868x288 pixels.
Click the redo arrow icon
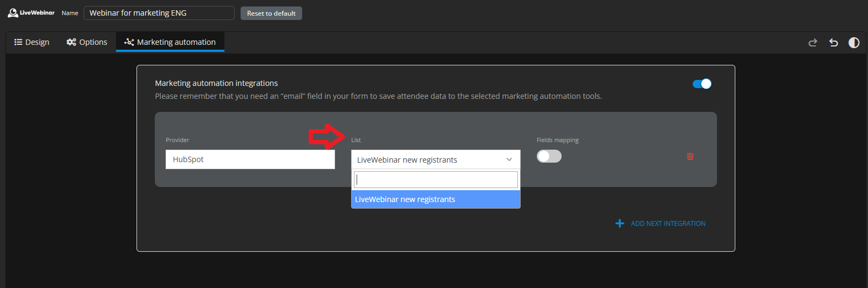pyautogui.click(x=812, y=43)
